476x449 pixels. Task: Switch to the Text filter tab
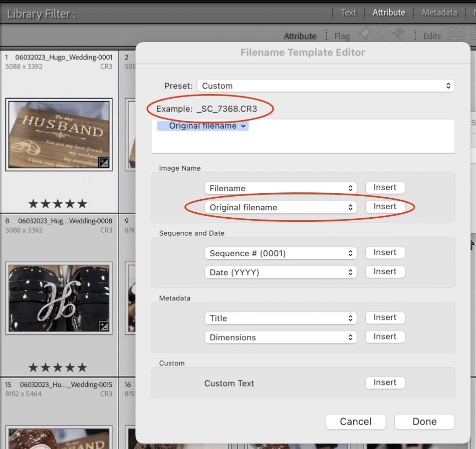[x=348, y=13]
